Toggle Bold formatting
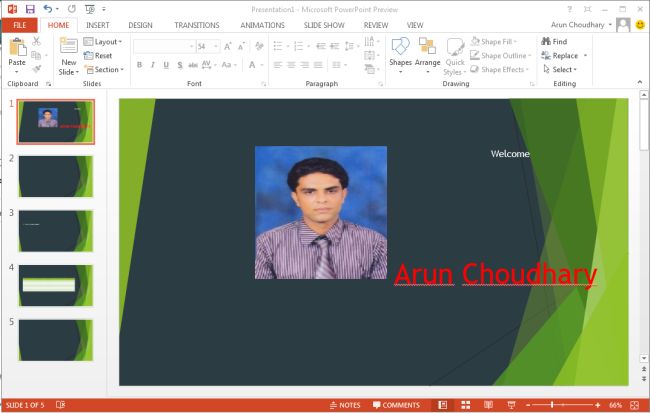The width and height of the screenshot is (650, 413). [139, 65]
